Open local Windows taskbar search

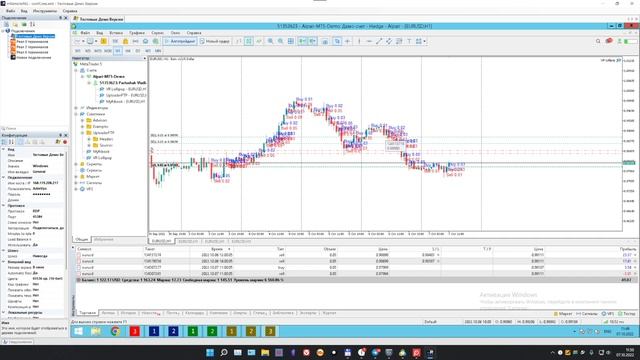[x=224, y=352]
